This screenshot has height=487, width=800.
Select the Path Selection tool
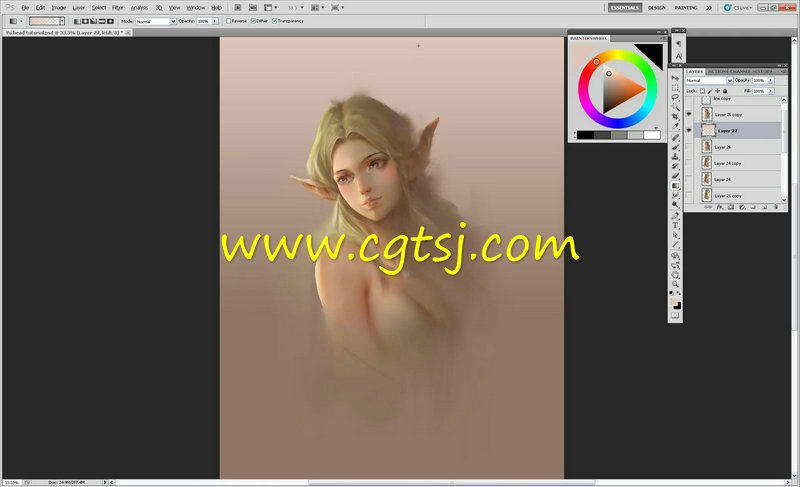[x=675, y=235]
